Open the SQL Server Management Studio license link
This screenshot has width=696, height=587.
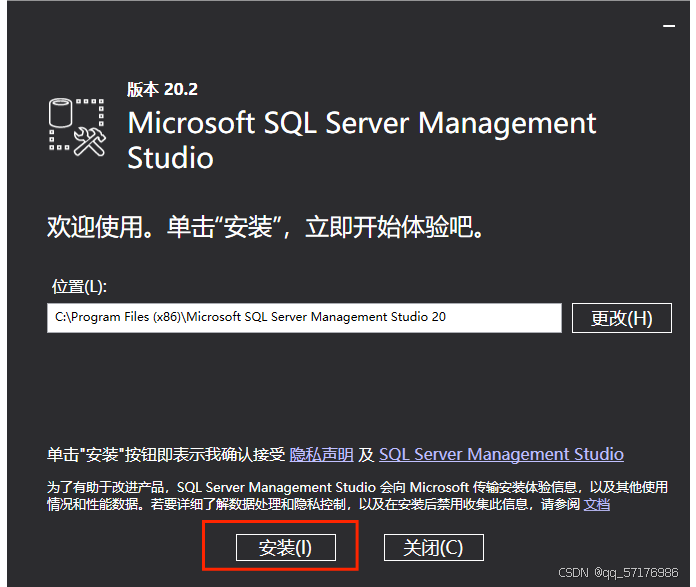[x=501, y=454]
